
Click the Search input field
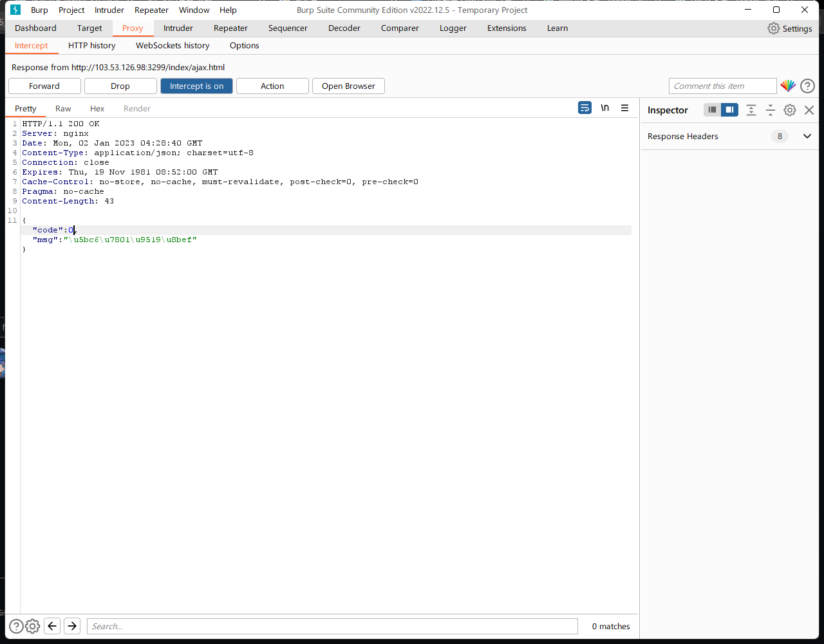pos(332,626)
